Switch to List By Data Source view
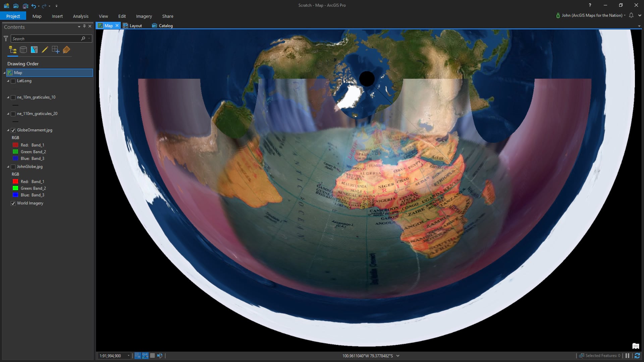 click(x=23, y=50)
